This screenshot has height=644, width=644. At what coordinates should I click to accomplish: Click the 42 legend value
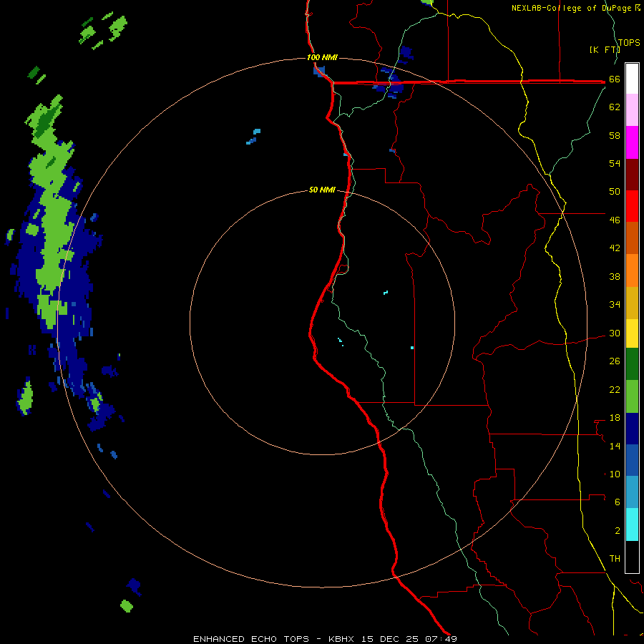[615, 248]
